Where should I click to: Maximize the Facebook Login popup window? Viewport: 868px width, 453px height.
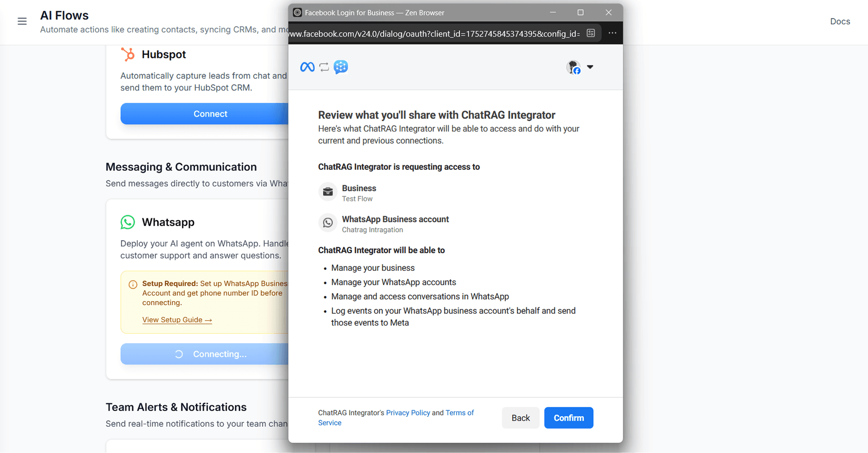pos(580,13)
